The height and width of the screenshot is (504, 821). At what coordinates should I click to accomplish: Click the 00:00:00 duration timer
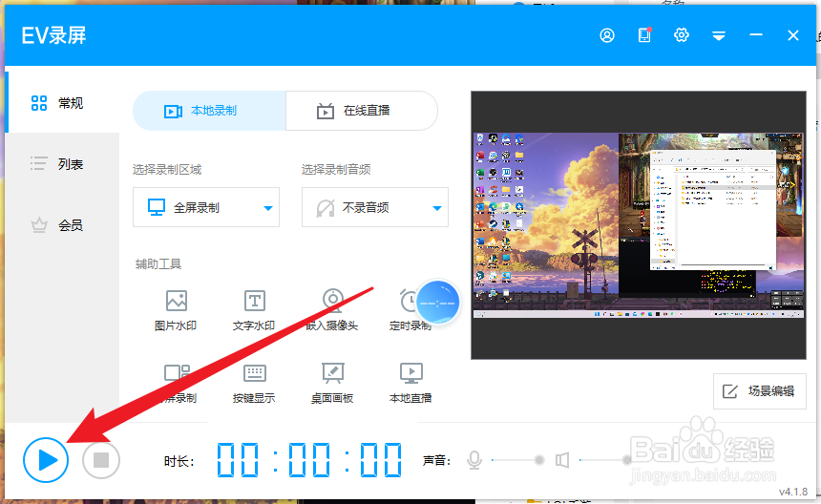click(x=309, y=460)
